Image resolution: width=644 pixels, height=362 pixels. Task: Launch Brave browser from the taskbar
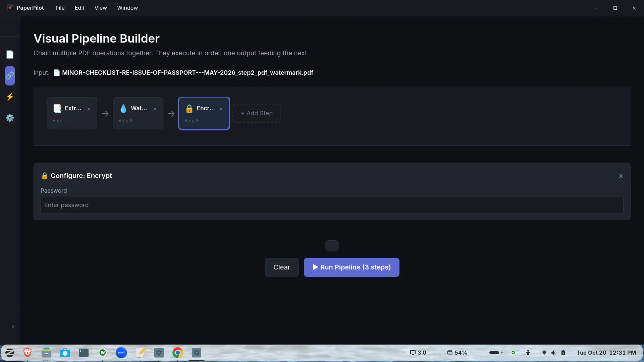tap(28, 353)
